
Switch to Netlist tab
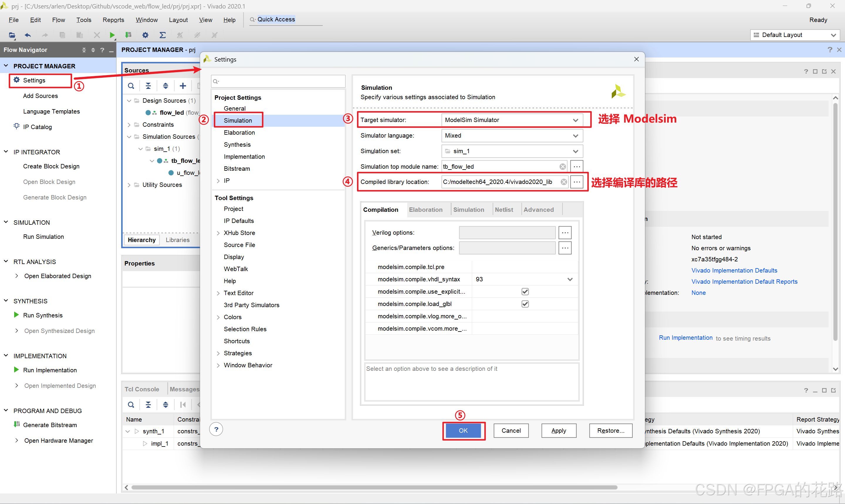pos(504,209)
